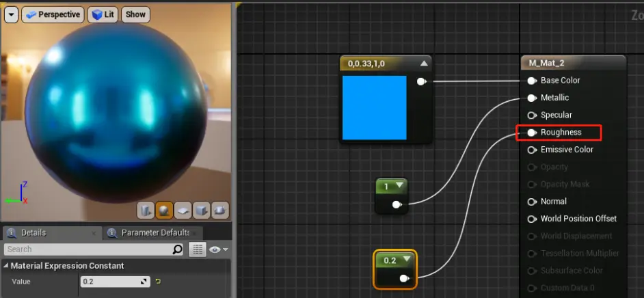Viewport: 644px width, 298px height.
Task: Click the Value input field showing 0.2
Action: tap(116, 282)
